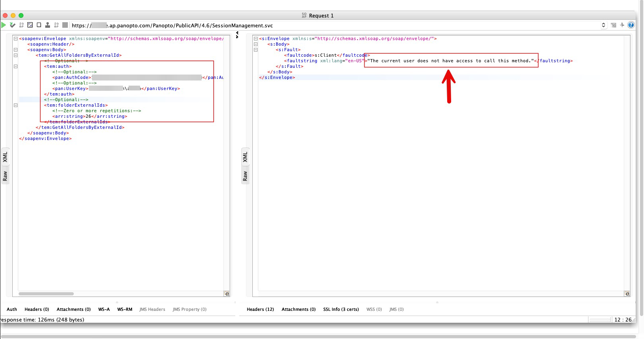Click the request editor bottom-right corner icon

[x=227, y=294]
